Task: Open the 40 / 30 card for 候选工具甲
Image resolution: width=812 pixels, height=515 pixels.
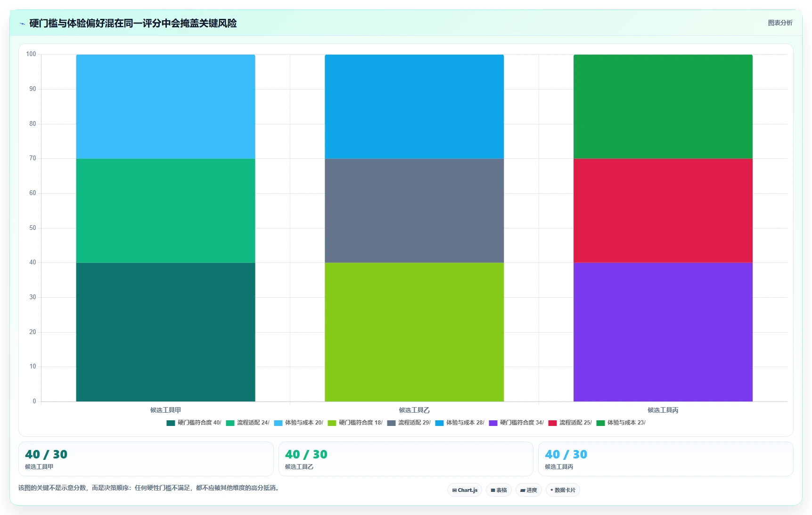Action: pyautogui.click(x=146, y=459)
